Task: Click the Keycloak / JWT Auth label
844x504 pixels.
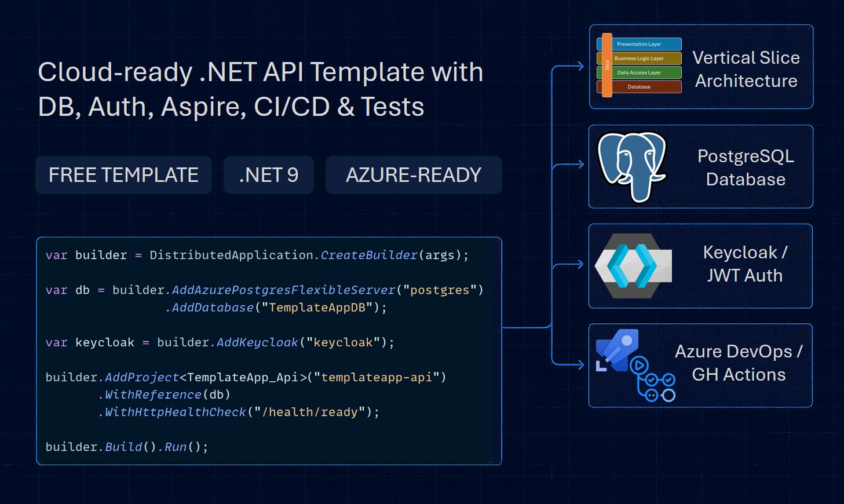Action: click(745, 264)
